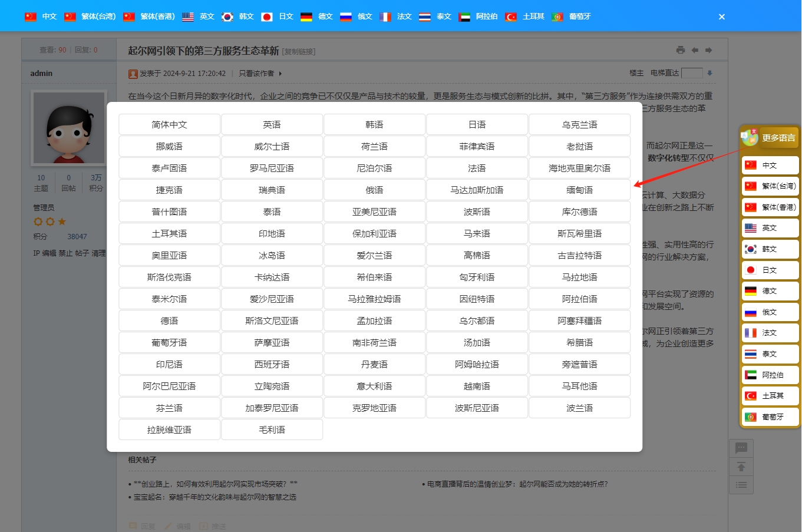Click the US flag for 英文 in top bar
Viewport: 802px width, 532px height.
(188, 16)
